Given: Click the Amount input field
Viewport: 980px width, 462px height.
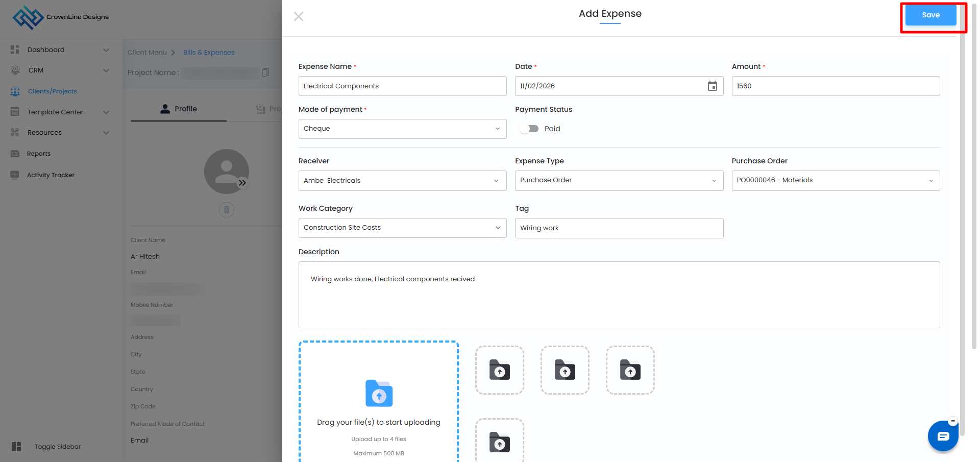Looking at the screenshot, I should (836, 86).
